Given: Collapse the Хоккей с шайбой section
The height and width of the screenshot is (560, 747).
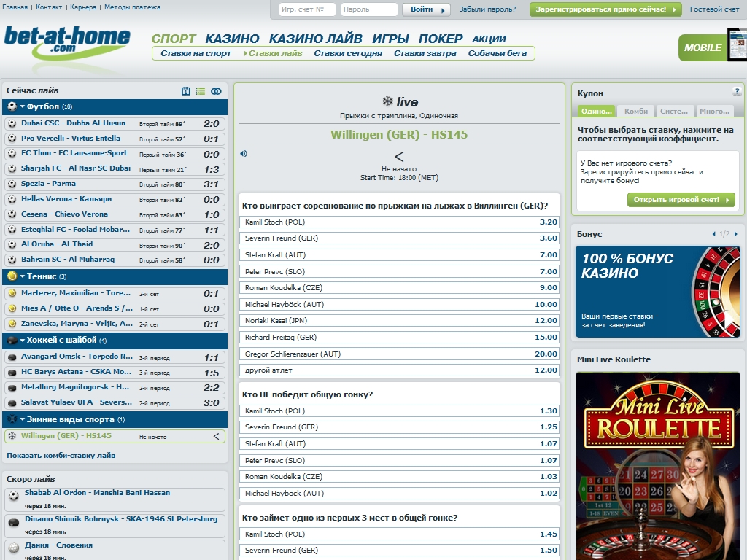Looking at the screenshot, I should point(23,341).
